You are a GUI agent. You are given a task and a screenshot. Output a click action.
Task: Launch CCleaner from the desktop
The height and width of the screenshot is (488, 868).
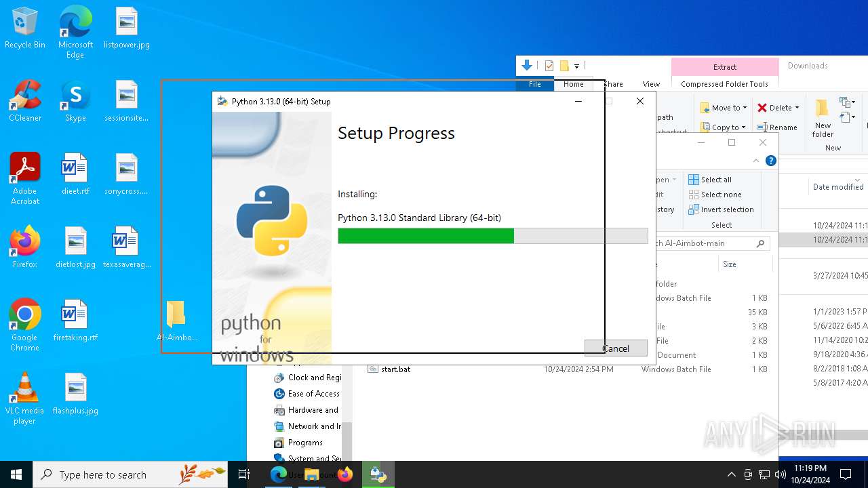(x=25, y=102)
